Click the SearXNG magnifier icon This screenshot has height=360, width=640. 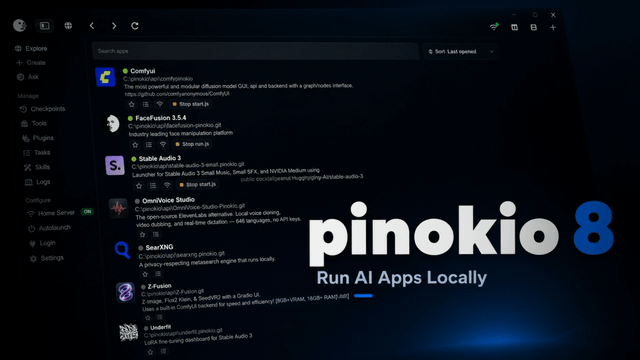[122, 250]
